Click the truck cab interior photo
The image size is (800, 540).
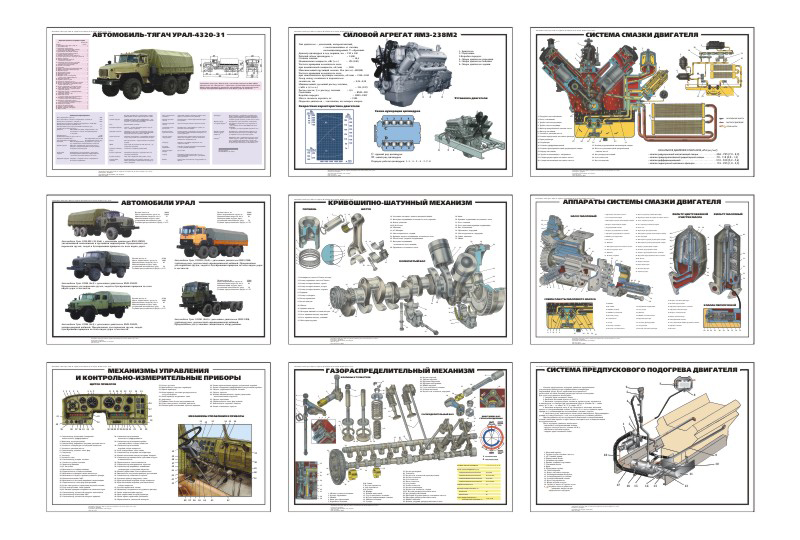pyautogui.click(x=214, y=460)
